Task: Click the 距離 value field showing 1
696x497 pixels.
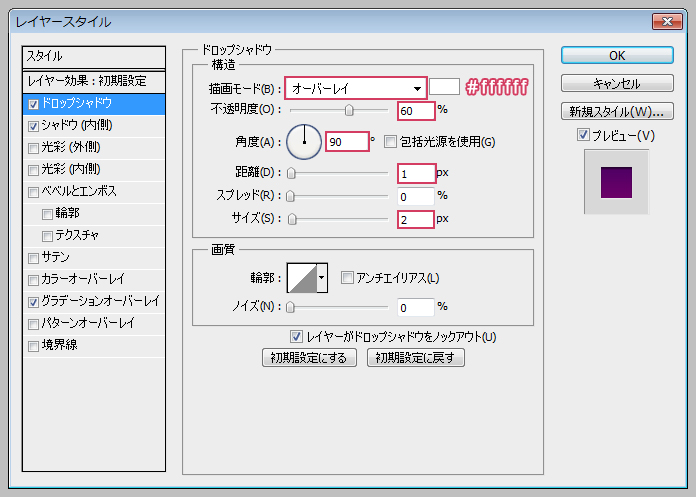Action: point(416,174)
